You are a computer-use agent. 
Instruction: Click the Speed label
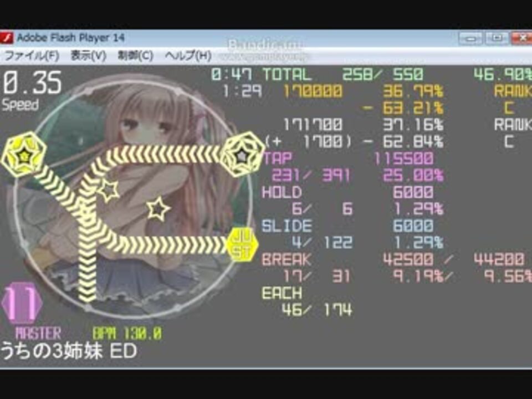21,105
